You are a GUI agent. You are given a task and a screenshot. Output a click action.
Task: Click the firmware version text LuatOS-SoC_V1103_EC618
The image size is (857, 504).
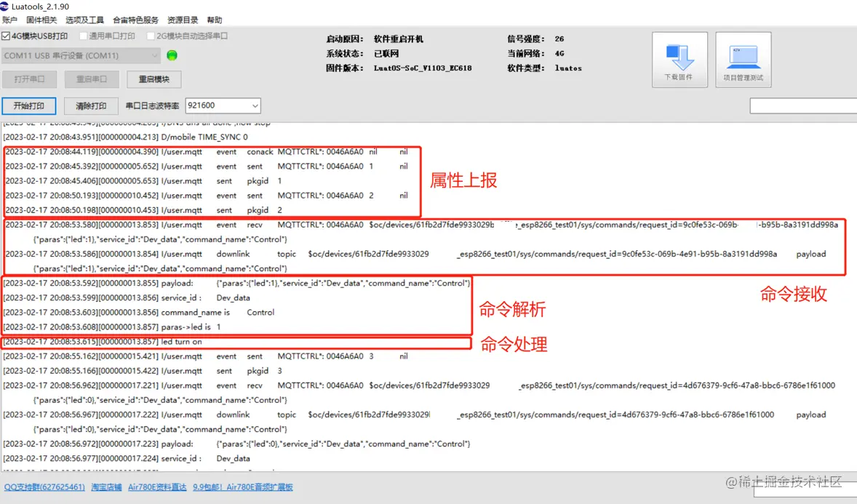click(x=423, y=68)
